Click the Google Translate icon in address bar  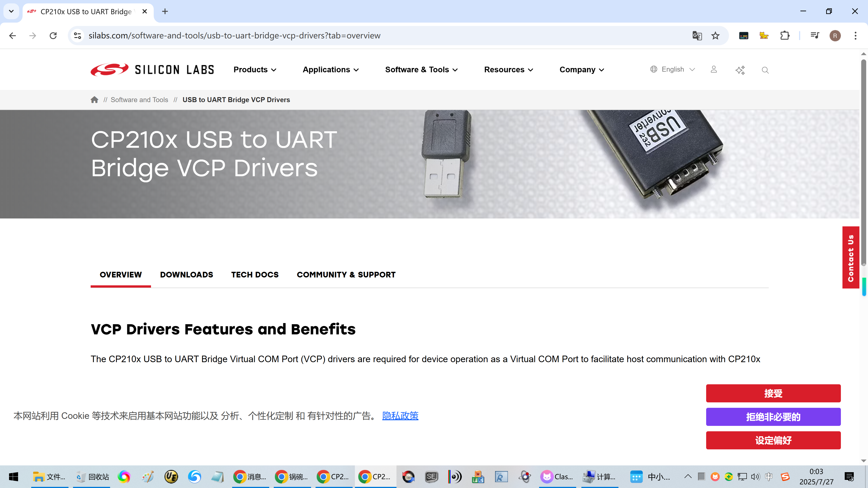(x=697, y=35)
